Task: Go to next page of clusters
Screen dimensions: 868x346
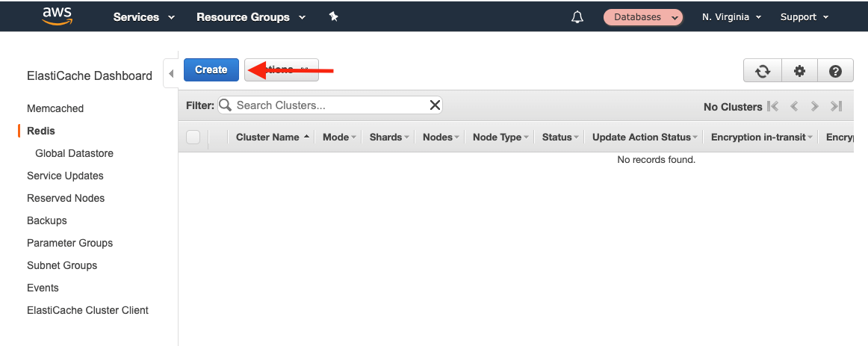Action: pos(814,106)
